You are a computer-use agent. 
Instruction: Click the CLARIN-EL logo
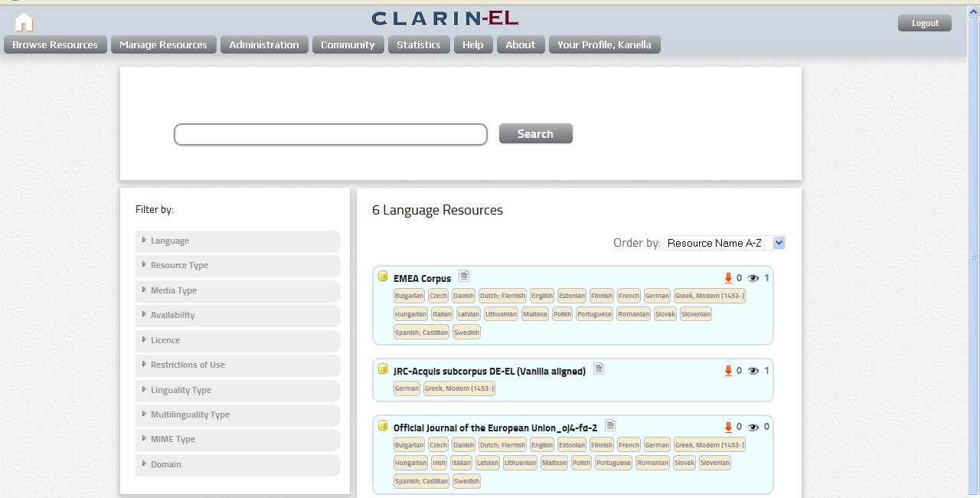[445, 18]
